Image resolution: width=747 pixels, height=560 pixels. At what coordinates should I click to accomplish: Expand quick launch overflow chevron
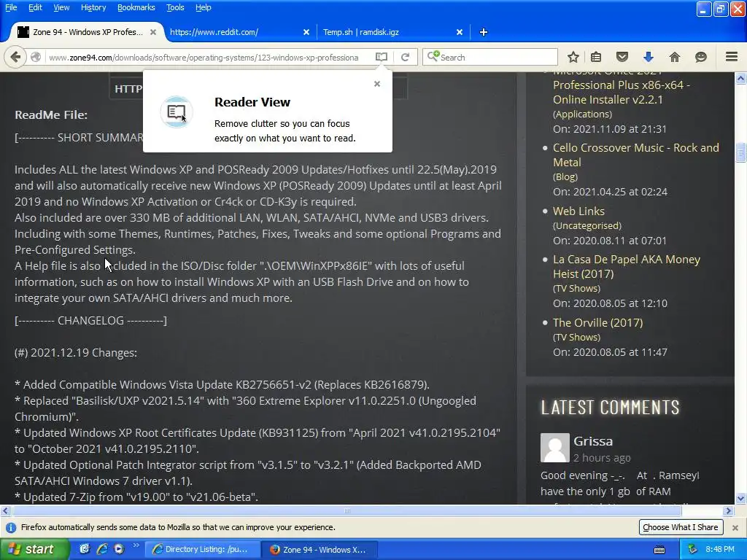(136, 545)
